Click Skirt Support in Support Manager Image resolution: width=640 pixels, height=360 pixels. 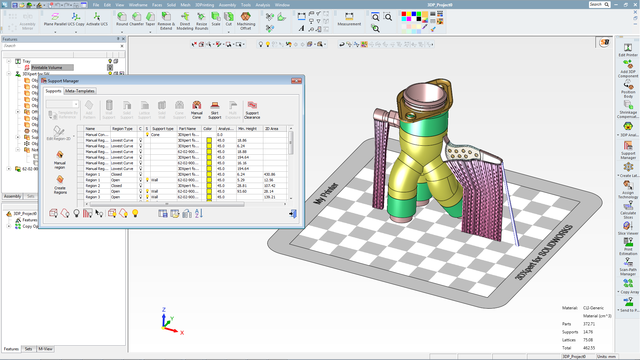[215, 110]
